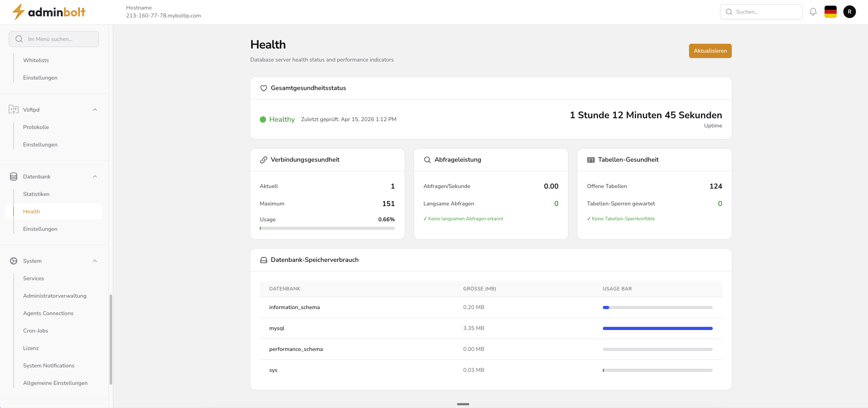
Task: Click the Vsftpd FTP sidebar icon
Action: click(14, 110)
